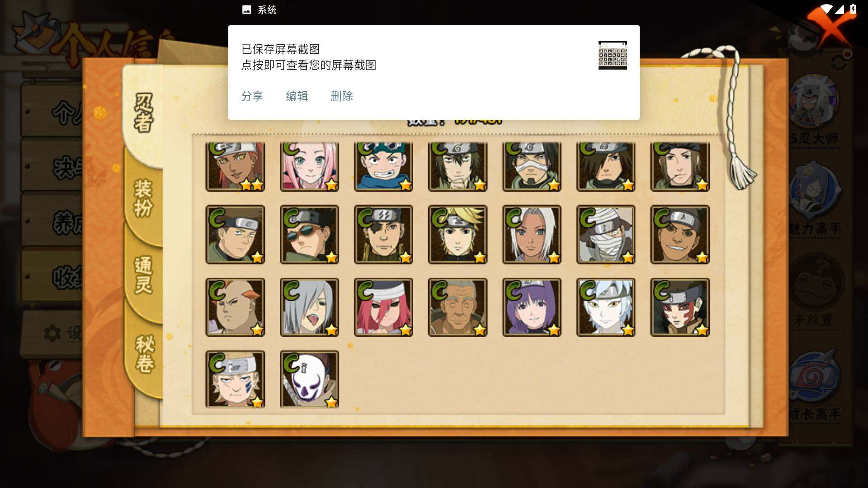Close the panel with the orange X
868x488 pixels.
point(831,26)
